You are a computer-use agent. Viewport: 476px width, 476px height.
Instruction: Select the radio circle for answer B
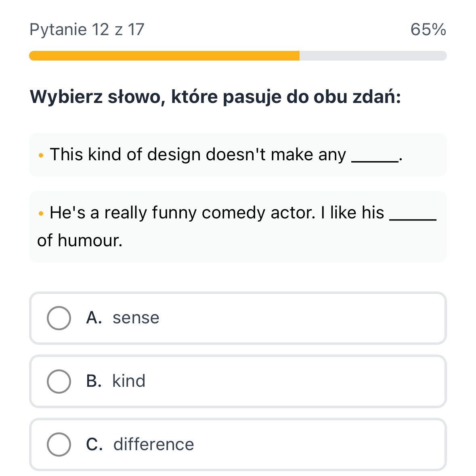click(x=59, y=381)
